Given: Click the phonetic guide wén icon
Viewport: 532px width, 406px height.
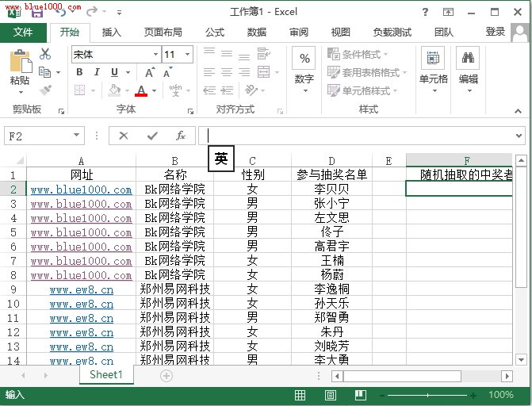Looking at the screenshot, I should [175, 90].
